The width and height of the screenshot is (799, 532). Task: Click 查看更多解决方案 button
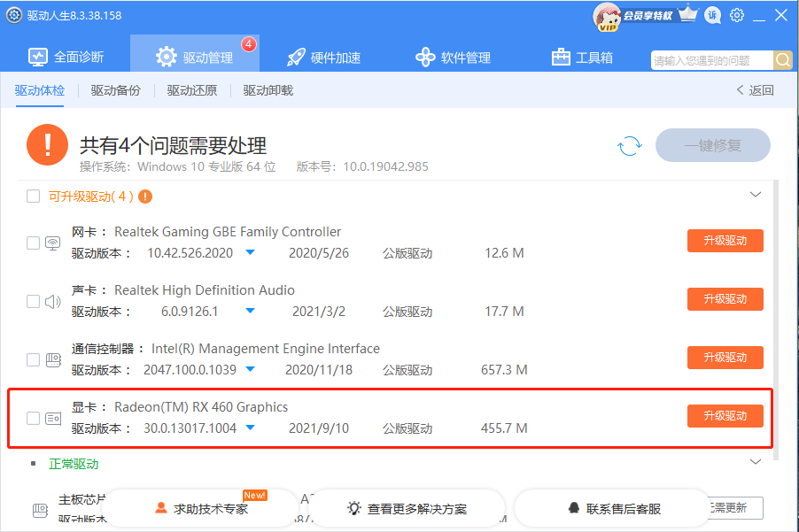coord(407,509)
